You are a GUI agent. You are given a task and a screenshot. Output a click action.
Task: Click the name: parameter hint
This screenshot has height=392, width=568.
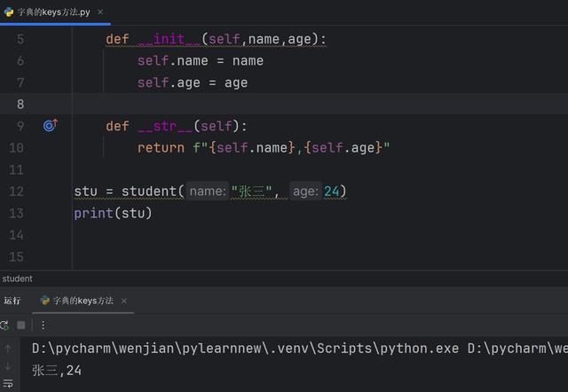208,191
